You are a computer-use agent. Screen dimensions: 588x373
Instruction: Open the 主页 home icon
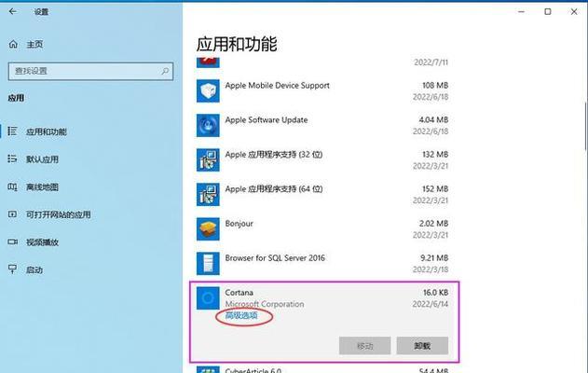[x=13, y=44]
